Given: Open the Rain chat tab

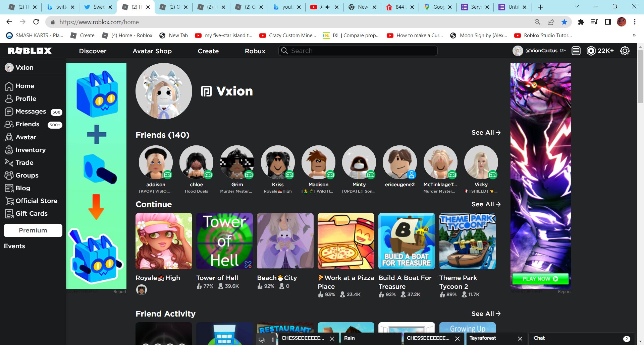Looking at the screenshot, I should [371, 338].
